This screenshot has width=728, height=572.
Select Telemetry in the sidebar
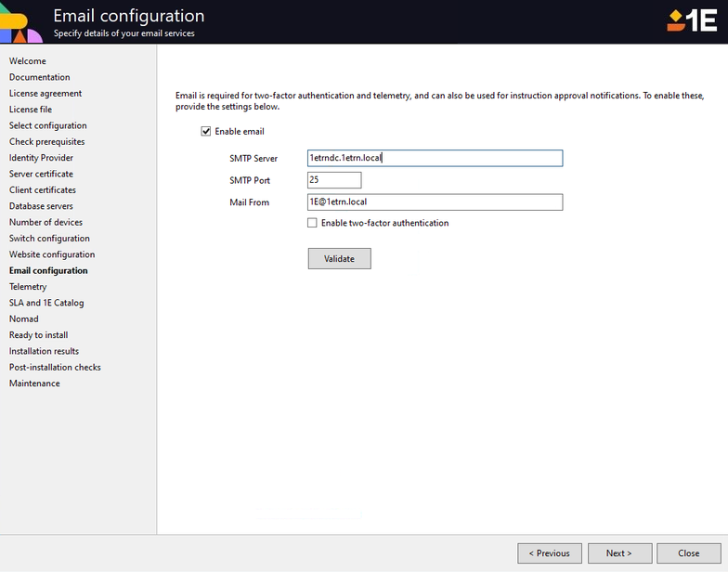(28, 287)
